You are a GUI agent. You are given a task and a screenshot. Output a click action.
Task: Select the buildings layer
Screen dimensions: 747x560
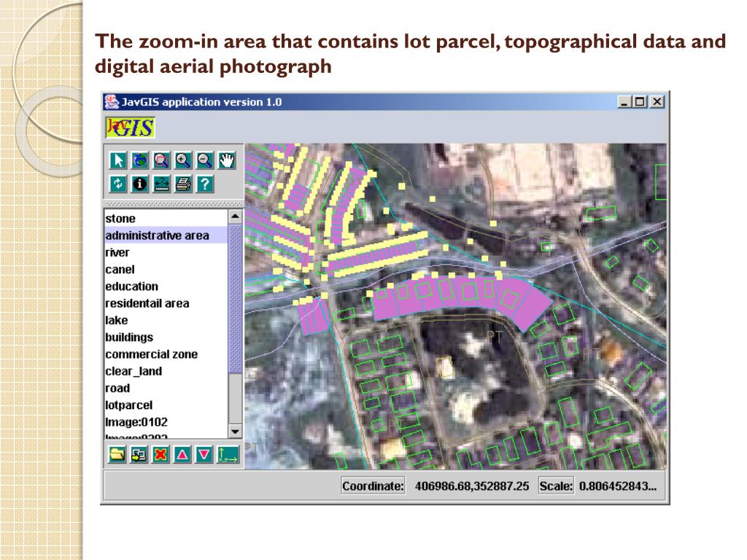pyautogui.click(x=166, y=337)
